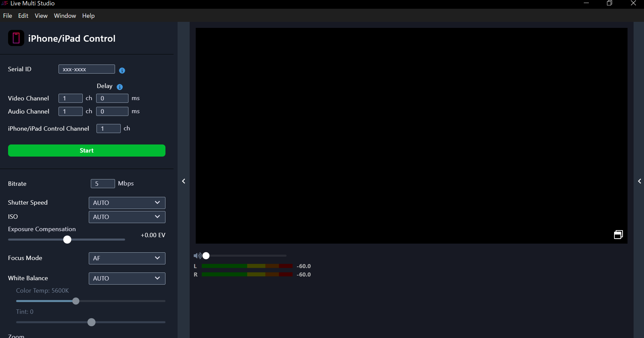Click the Tint slider handle

[x=91, y=322]
